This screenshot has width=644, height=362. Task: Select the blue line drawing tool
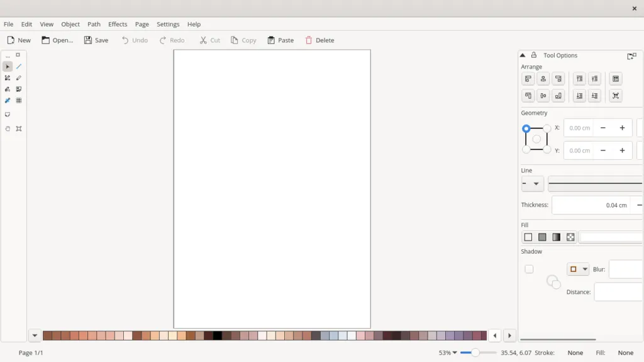pos(19,67)
